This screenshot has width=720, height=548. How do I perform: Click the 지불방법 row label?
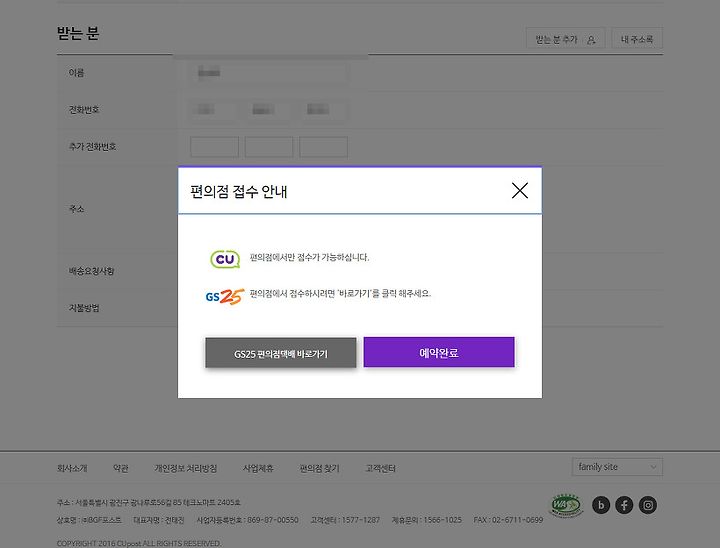(x=84, y=308)
